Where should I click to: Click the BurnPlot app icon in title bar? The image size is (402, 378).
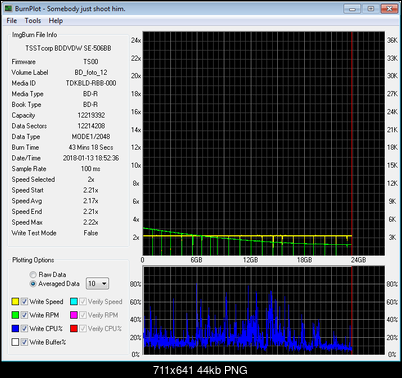click(8, 9)
